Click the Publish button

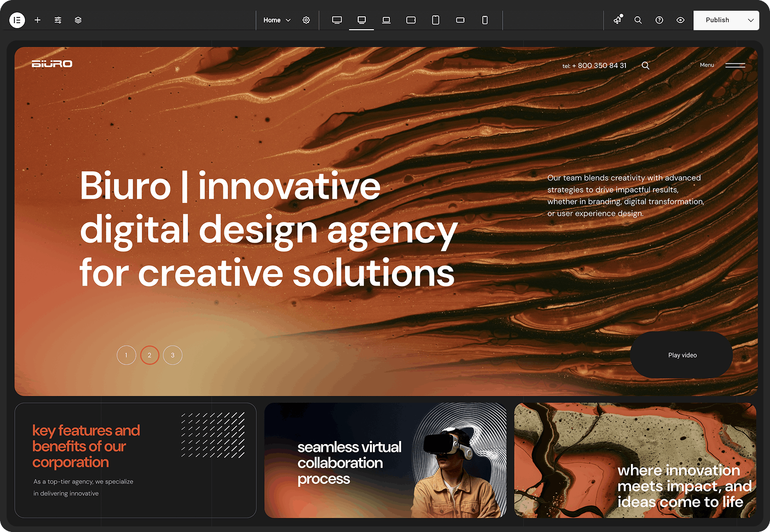click(x=717, y=20)
